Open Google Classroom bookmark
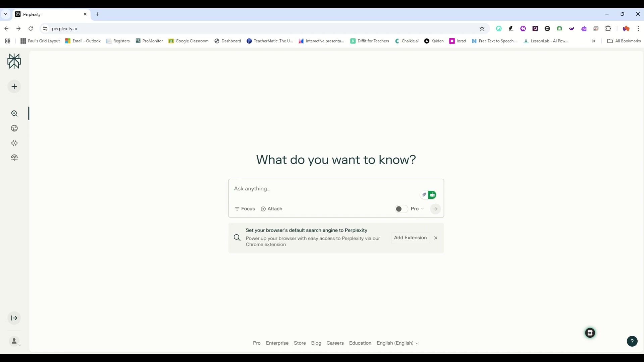The image size is (644, 362). (x=188, y=41)
